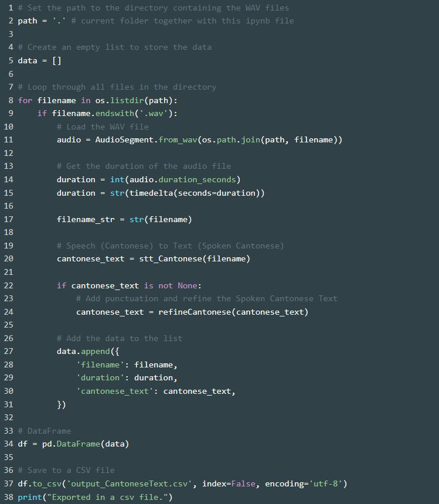Click the comment "# Create an empty list to store the data"
Image resolution: width=439 pixels, height=504 pixels.
(115, 47)
